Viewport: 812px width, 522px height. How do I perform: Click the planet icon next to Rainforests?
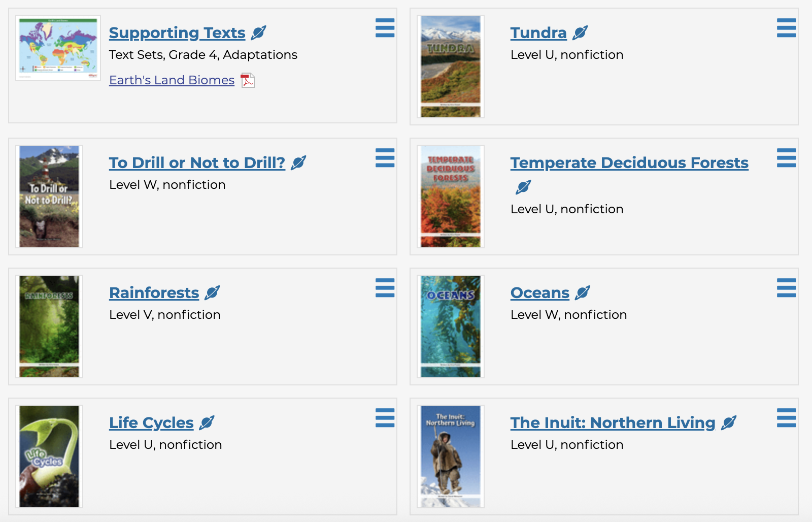click(x=212, y=292)
